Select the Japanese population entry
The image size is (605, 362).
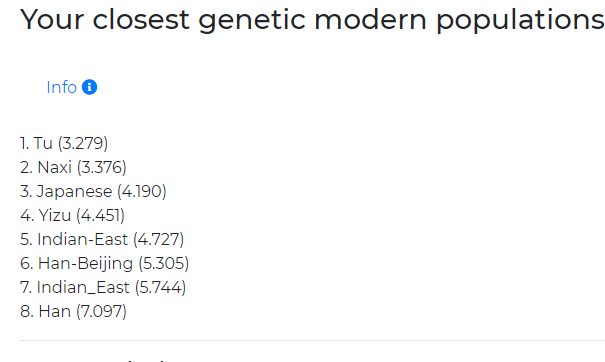click(93, 191)
